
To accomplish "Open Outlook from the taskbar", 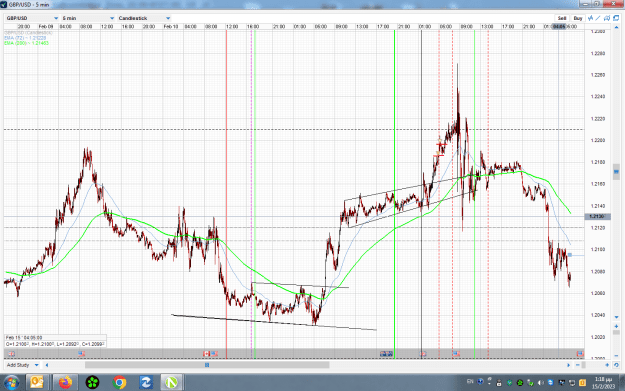I will coord(37,383).
